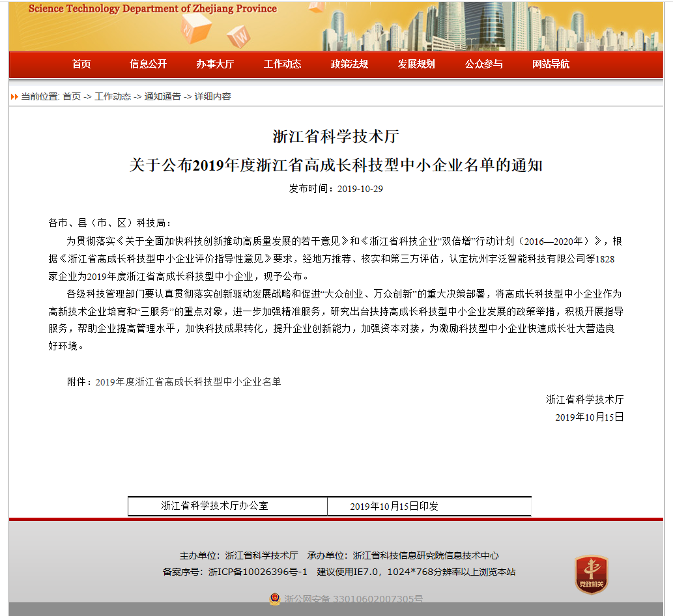Click the Science Technology Department header title
Screen dimensions: 673x616
click(x=152, y=8)
